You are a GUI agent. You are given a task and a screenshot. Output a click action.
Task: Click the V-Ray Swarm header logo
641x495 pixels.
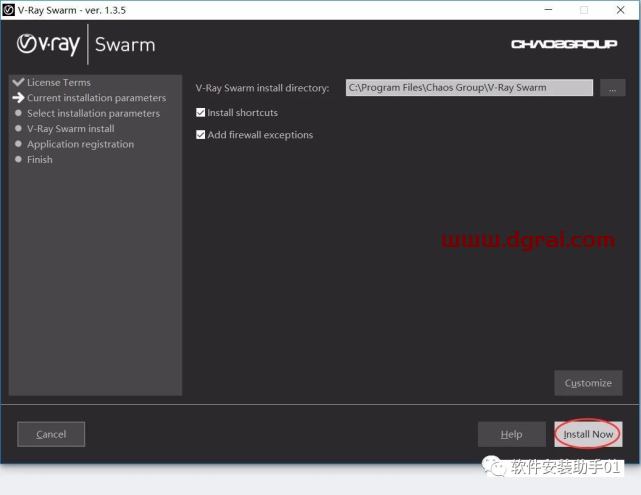click(x=86, y=44)
